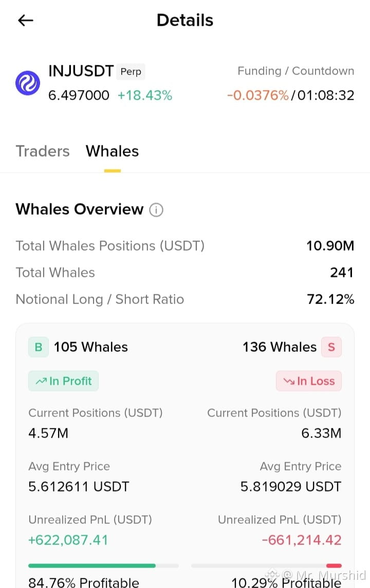Tap the -0.0376% funding rate value
This screenshot has width=370, height=588.
(x=258, y=95)
